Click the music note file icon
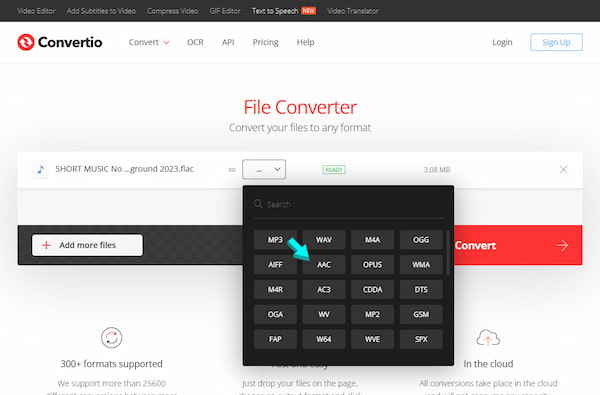The width and height of the screenshot is (600, 395). [x=41, y=169]
